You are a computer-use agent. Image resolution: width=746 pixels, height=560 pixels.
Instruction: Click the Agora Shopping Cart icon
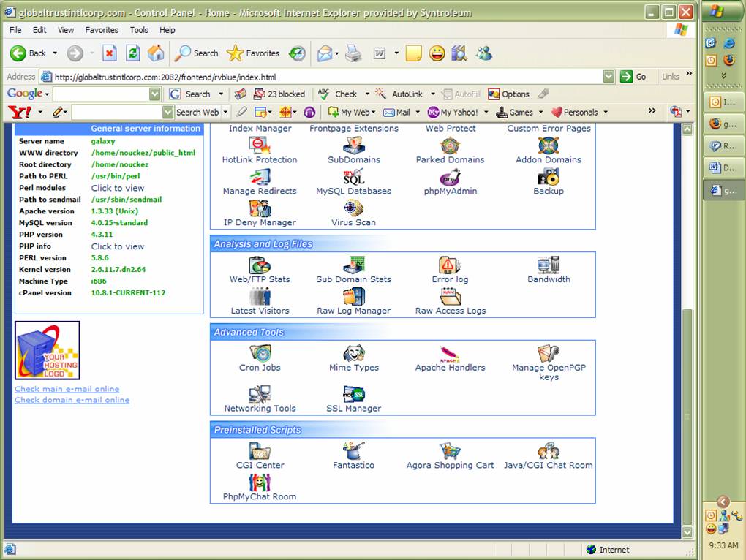[x=450, y=452]
